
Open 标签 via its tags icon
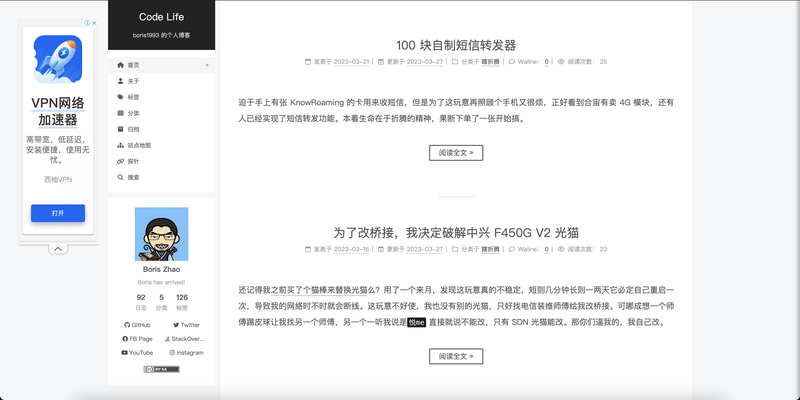coord(120,97)
